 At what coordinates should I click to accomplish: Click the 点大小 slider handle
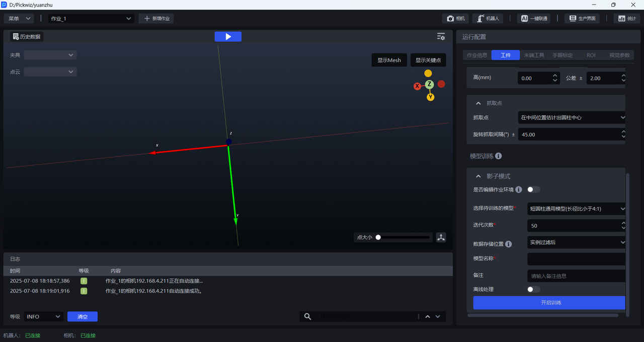378,237
